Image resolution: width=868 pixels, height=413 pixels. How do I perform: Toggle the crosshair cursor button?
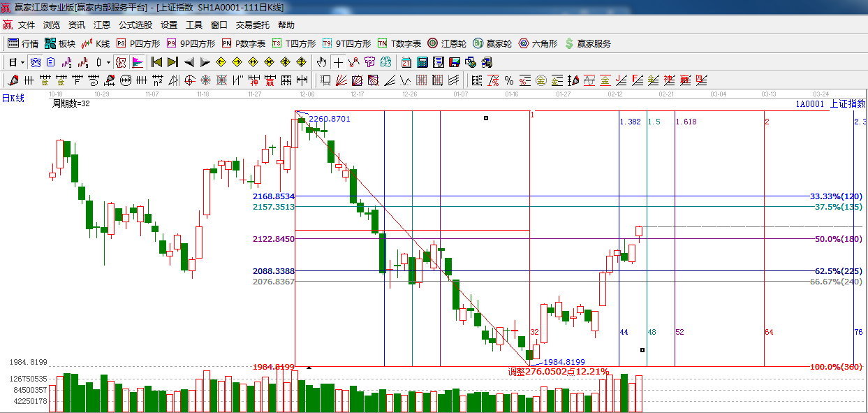338,62
